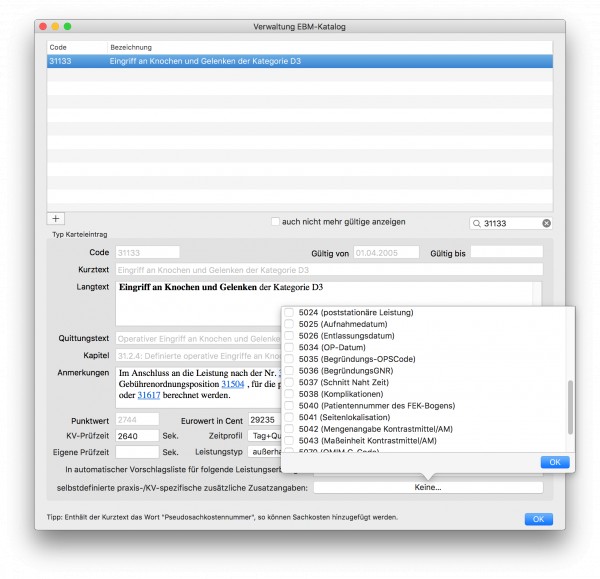This screenshot has height=579, width=600.
Task: Click the Kapitel field
Action: [198, 356]
